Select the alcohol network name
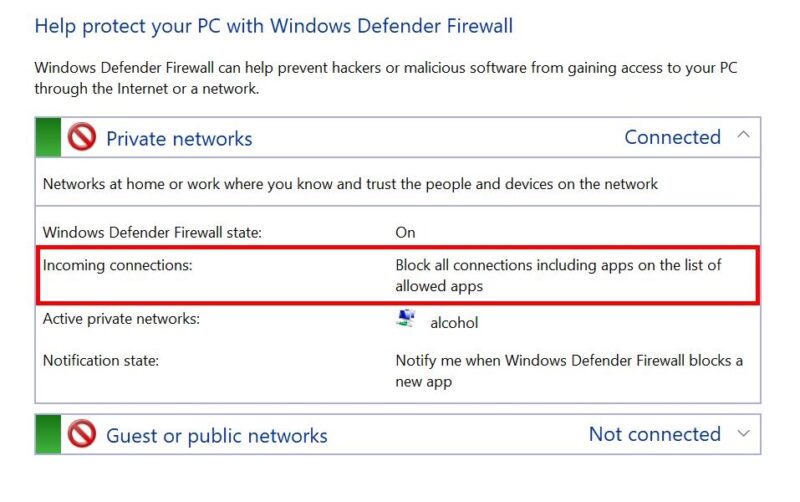 click(x=455, y=322)
